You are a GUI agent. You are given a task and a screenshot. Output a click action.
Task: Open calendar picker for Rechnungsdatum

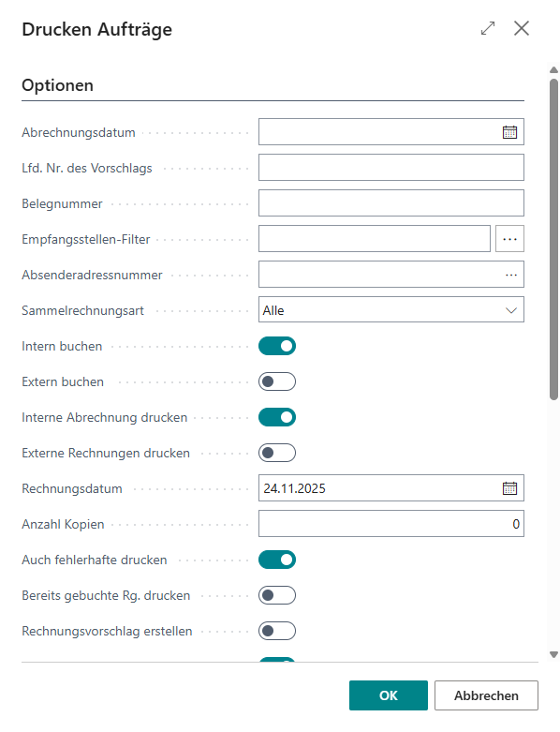tap(509, 488)
